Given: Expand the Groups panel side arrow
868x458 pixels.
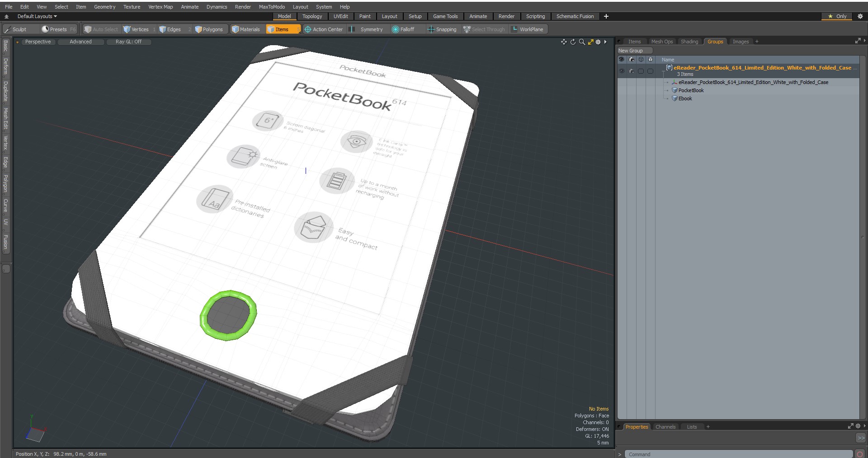Looking at the screenshot, I should 865,41.
